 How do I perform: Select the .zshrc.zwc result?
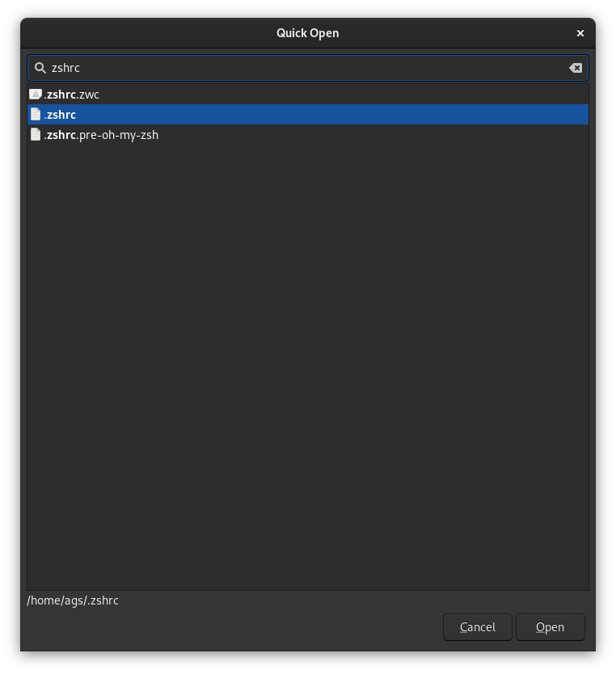click(308, 94)
